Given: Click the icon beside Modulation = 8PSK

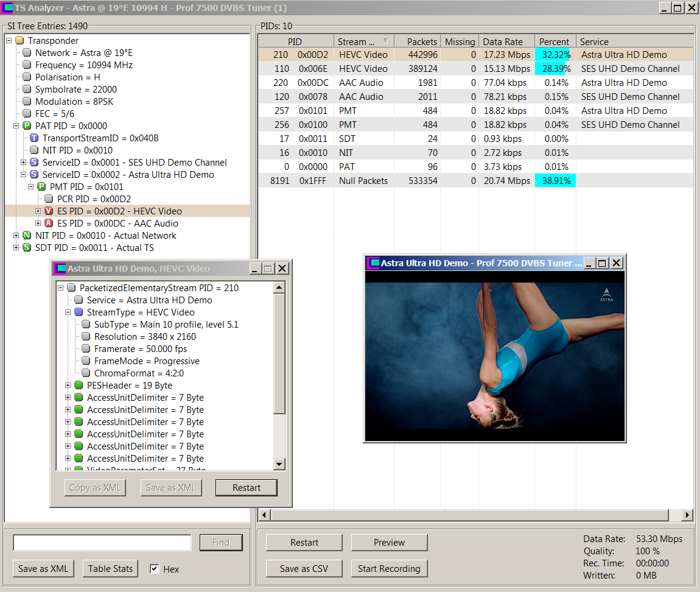Looking at the screenshot, I should pos(27,102).
